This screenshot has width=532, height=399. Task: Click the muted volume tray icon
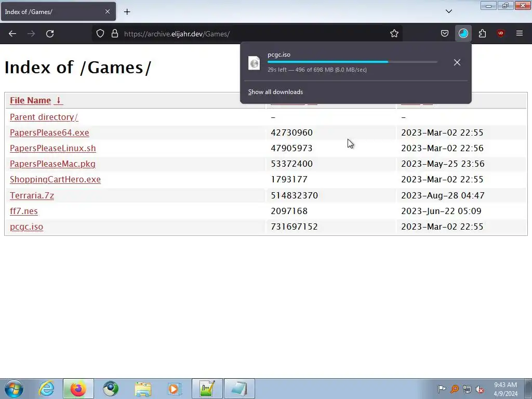pyautogui.click(x=480, y=389)
